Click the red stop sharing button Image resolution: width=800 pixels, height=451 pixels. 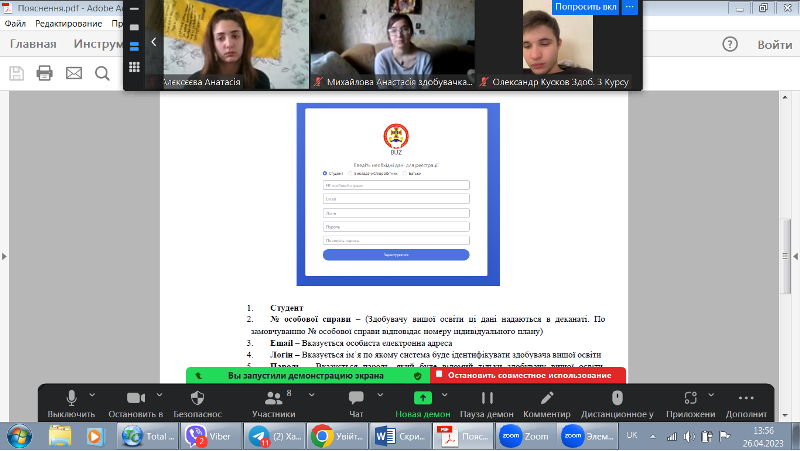click(528, 375)
